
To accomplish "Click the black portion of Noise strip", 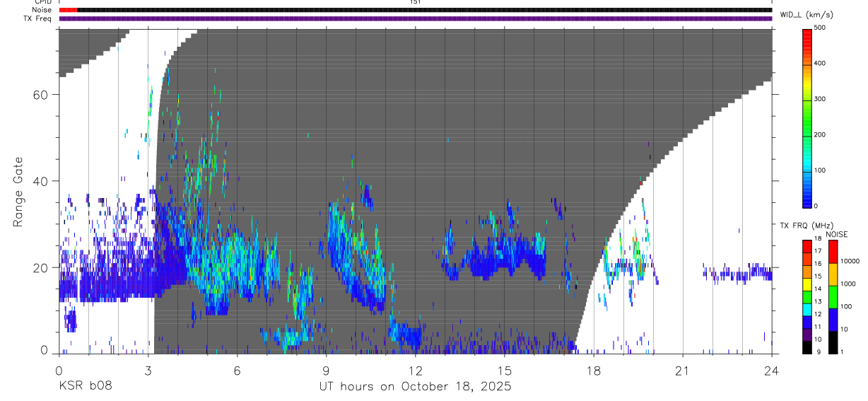I will click(425, 10).
